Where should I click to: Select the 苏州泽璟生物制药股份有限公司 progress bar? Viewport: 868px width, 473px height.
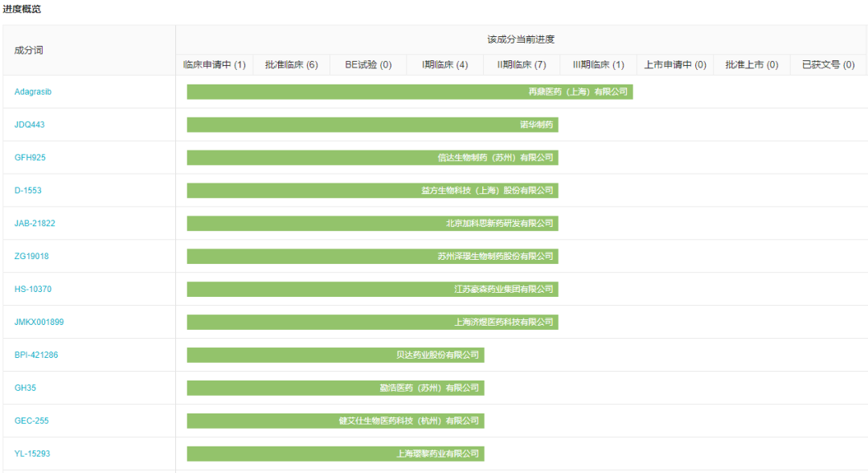click(x=373, y=256)
